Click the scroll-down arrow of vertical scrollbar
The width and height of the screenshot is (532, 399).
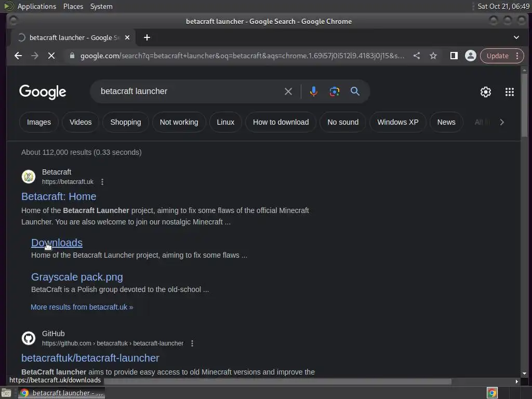point(525,374)
